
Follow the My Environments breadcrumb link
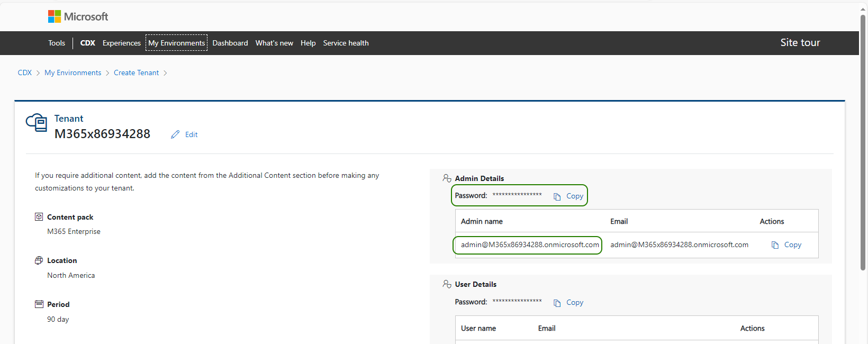tap(73, 73)
